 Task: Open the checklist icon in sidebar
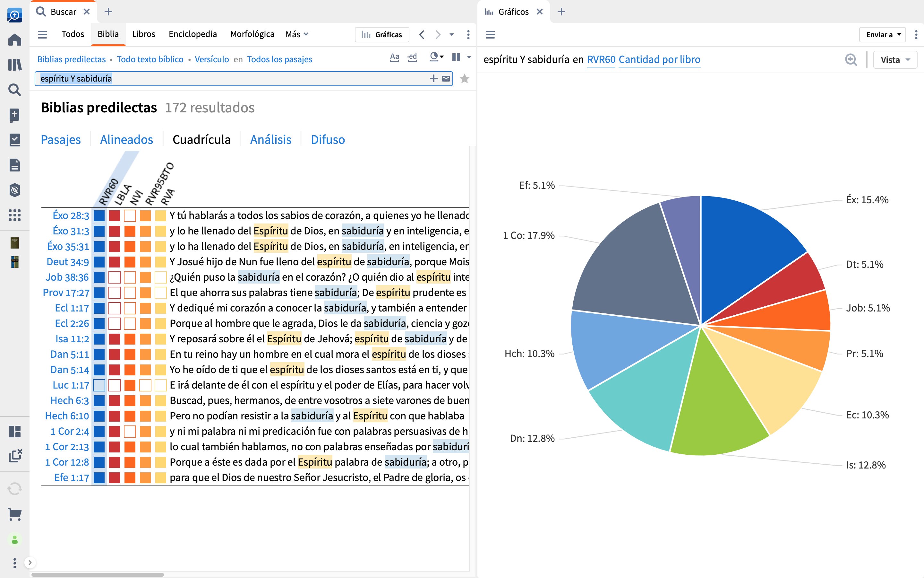click(14, 140)
